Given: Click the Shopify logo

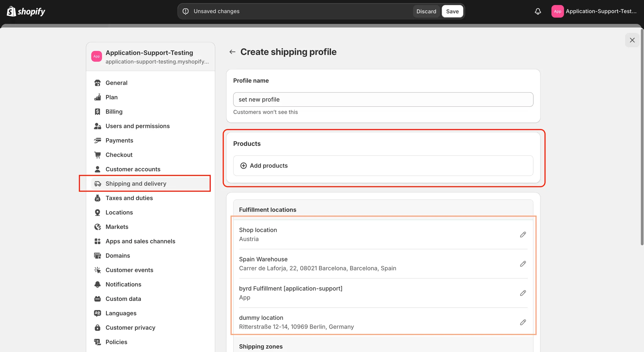Looking at the screenshot, I should pyautogui.click(x=26, y=11).
